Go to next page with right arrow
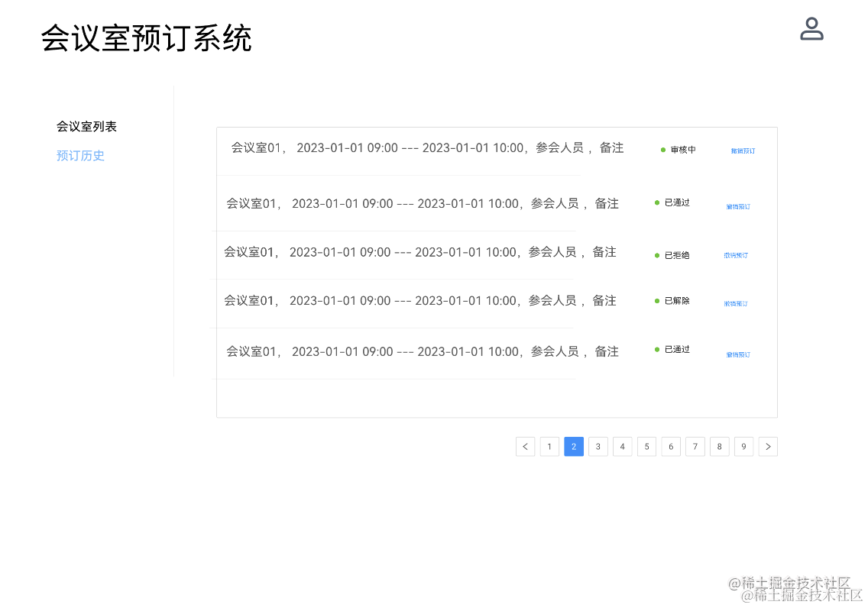This screenshot has width=868, height=608. [768, 447]
